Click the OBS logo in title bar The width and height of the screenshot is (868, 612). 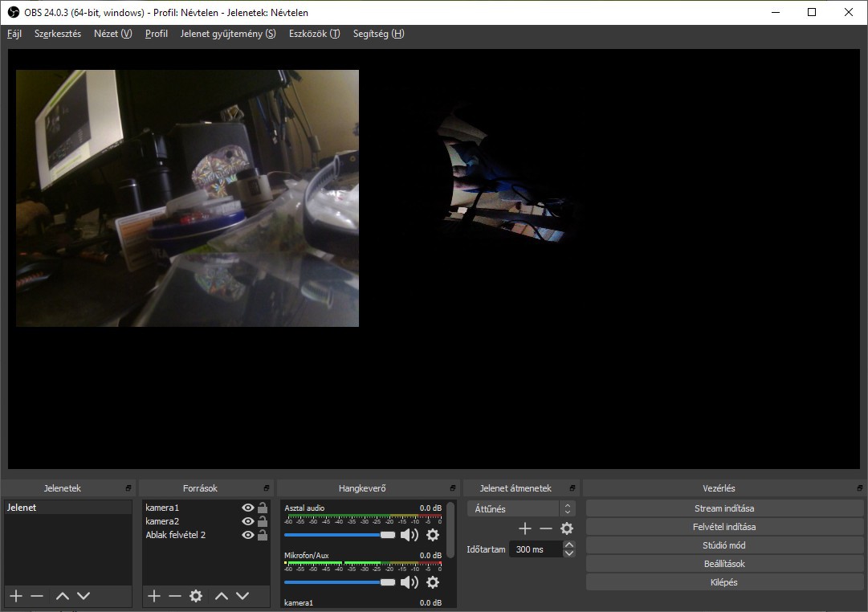(x=14, y=12)
